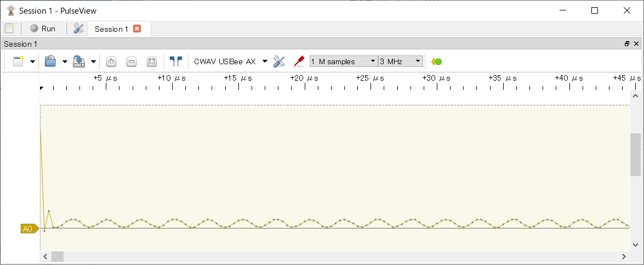This screenshot has height=265, width=644.
Task: Open the 1 M samples dropdown
Action: (344, 61)
